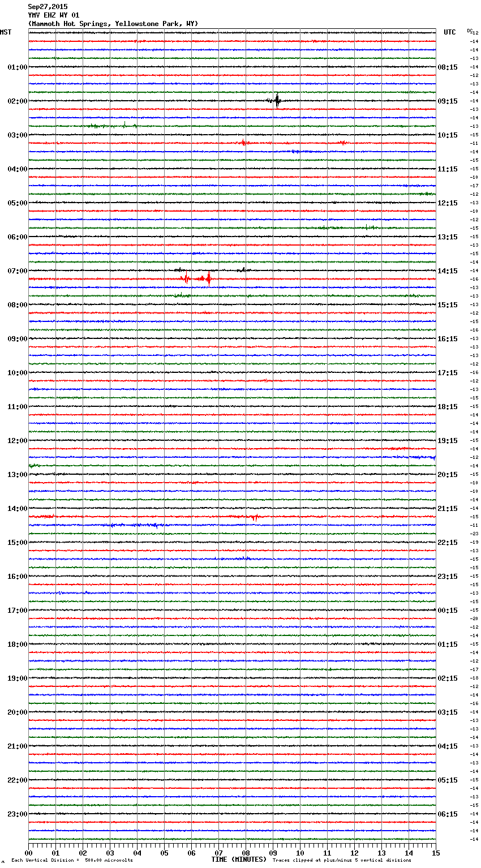This screenshot has height=868, width=481.
Task: Click the UTC time label '14:15'
Action: tap(448, 271)
